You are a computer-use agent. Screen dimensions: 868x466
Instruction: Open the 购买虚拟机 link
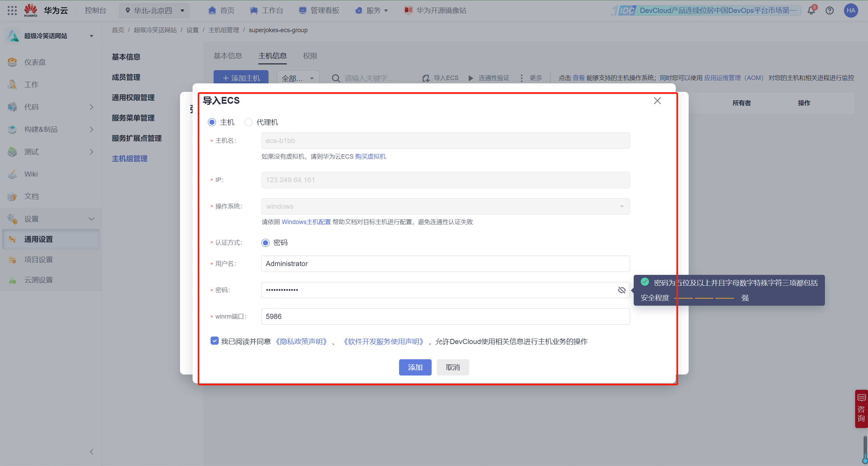tap(371, 157)
